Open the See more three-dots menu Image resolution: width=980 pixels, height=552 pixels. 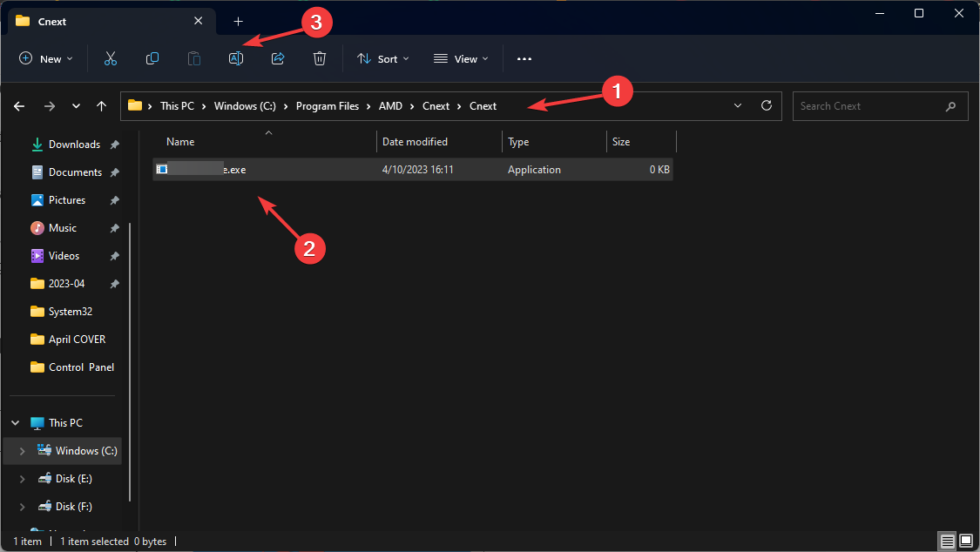pyautogui.click(x=524, y=58)
